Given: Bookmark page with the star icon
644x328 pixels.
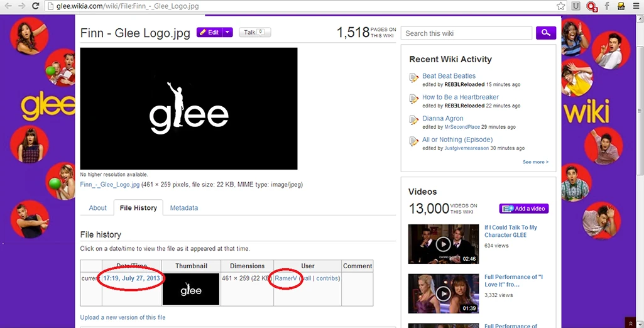Looking at the screenshot, I should click(x=560, y=6).
